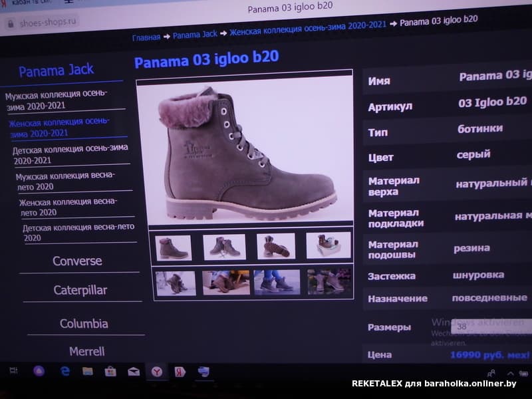Go to Главная breadcrumb link
Image resolution: width=532 pixels, height=399 pixels.
pyautogui.click(x=146, y=37)
